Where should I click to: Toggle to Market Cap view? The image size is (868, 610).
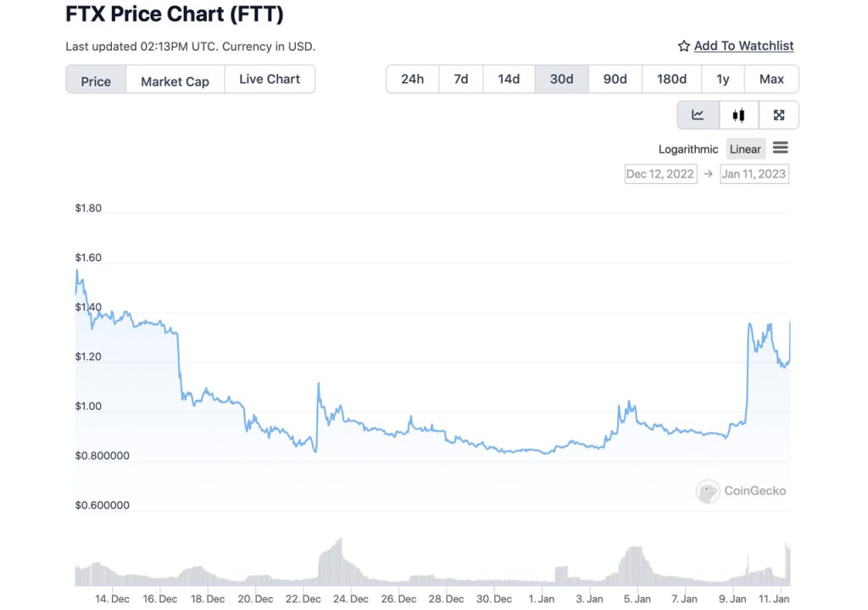175,80
